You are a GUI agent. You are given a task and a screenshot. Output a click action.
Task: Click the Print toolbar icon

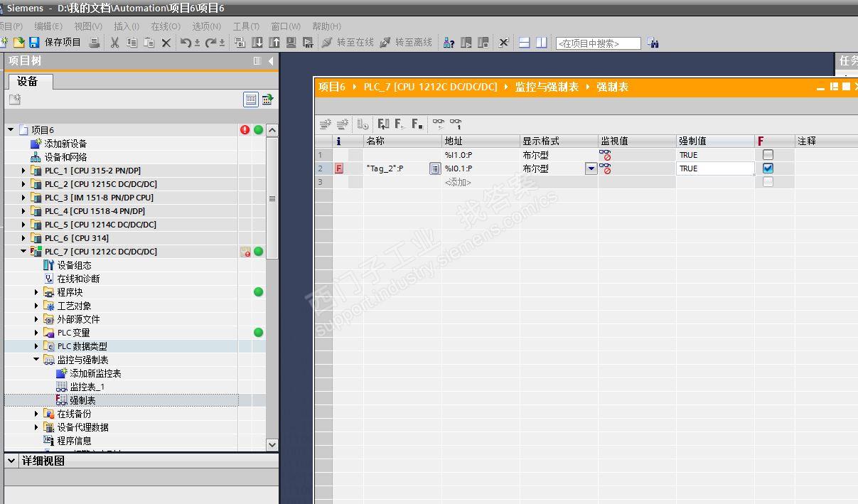pos(94,43)
